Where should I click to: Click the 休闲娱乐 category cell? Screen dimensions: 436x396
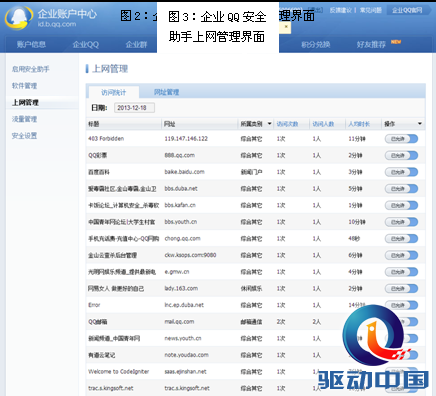point(251,289)
